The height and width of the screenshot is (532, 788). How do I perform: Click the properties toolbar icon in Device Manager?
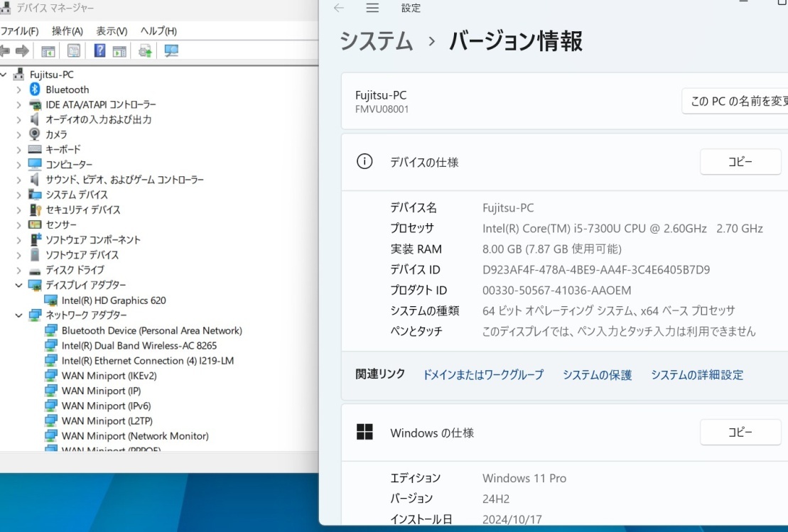(x=74, y=50)
